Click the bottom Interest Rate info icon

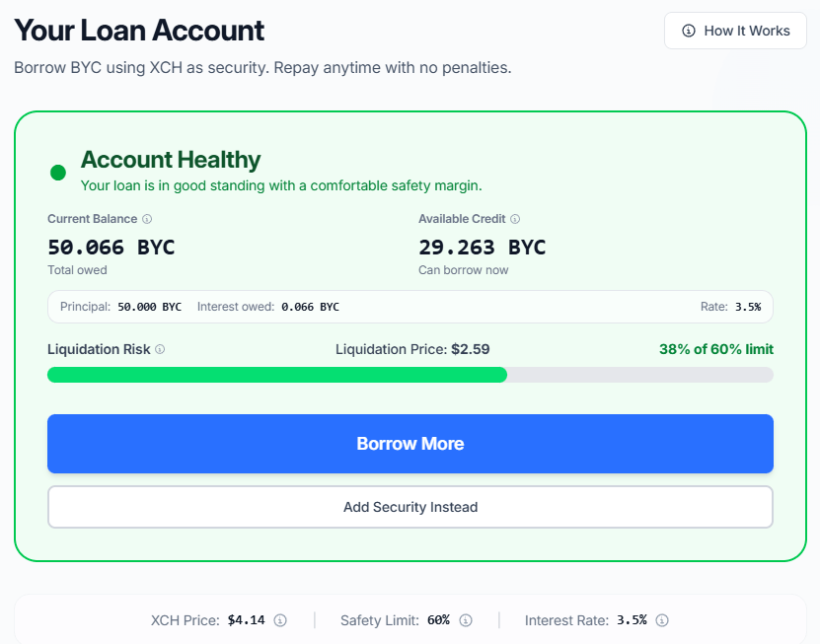663,620
